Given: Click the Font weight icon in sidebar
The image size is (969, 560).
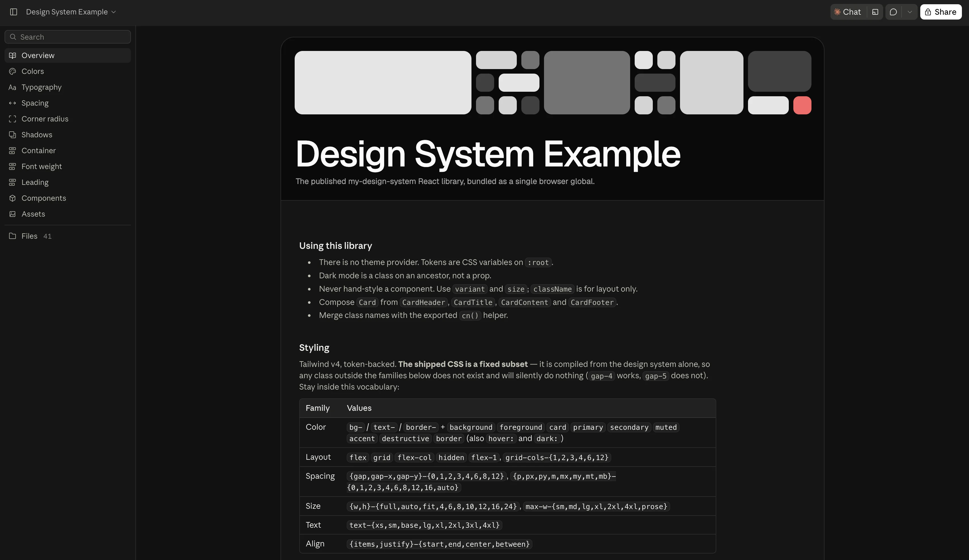Looking at the screenshot, I should point(13,166).
